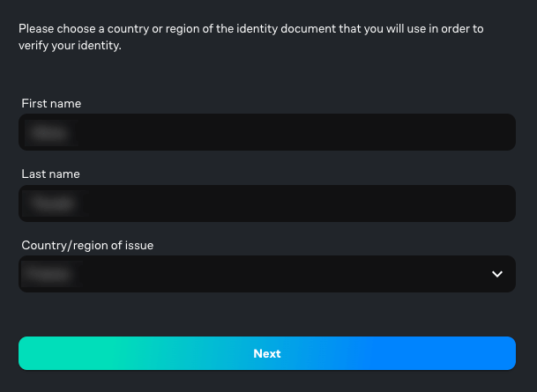Viewport: 537px width, 392px height.
Task: Select the blurred text in Last name field
Action: click(x=52, y=204)
